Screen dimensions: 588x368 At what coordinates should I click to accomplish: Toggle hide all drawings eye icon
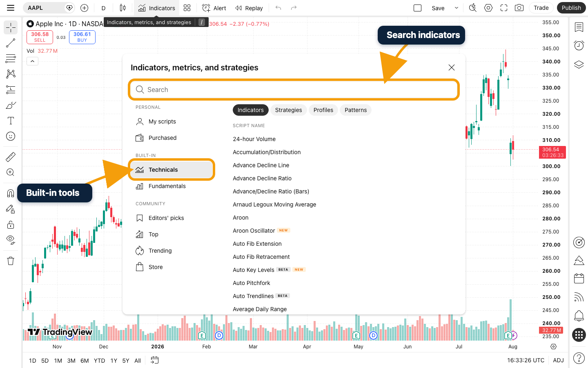11,240
